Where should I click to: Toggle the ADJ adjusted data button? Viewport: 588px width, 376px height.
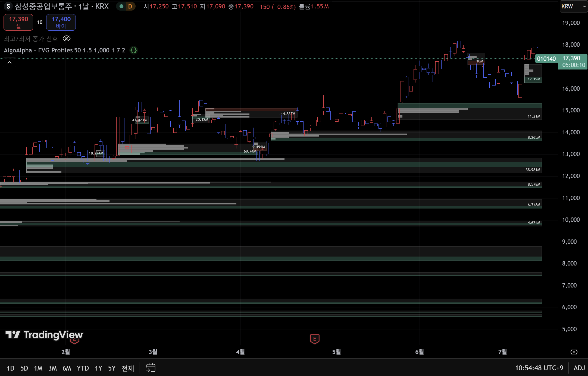point(579,368)
